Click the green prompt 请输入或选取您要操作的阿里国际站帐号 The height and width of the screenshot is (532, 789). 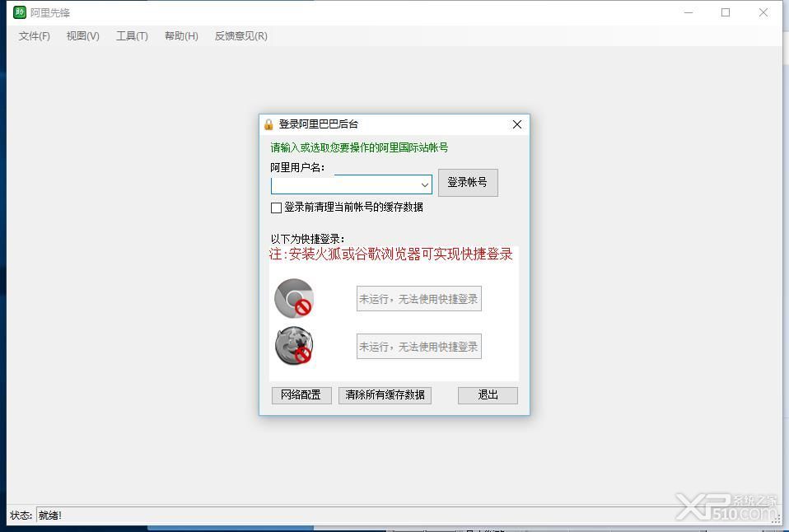click(x=359, y=147)
